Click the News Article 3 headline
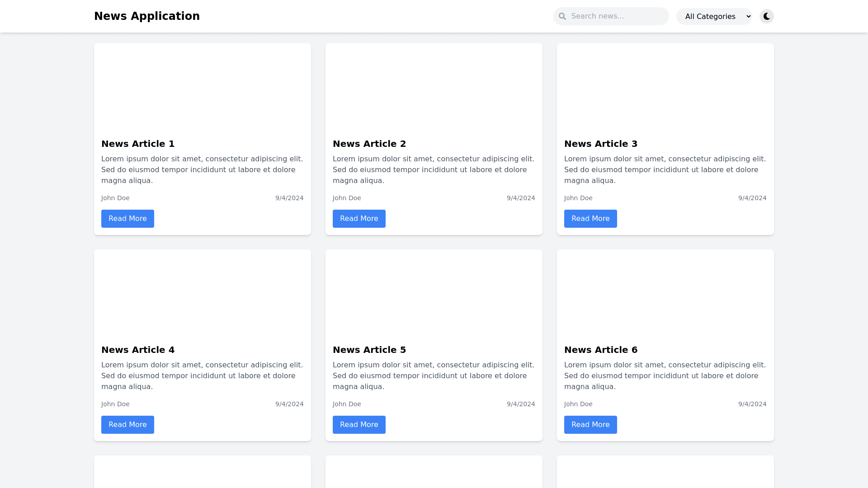The height and width of the screenshot is (488, 868). (601, 144)
